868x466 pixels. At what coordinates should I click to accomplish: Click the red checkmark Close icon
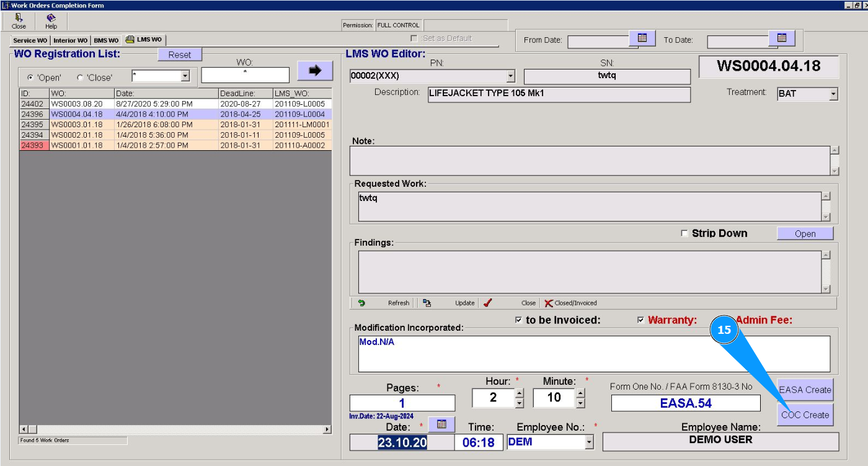click(x=488, y=303)
